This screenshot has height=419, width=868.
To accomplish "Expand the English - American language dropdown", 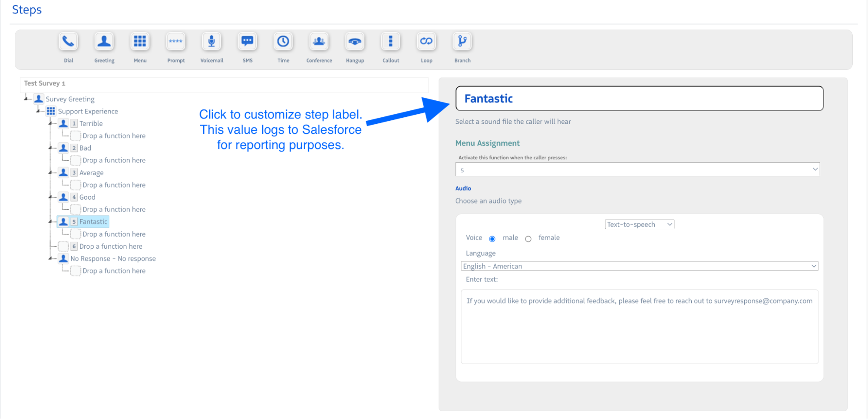I will tap(639, 266).
